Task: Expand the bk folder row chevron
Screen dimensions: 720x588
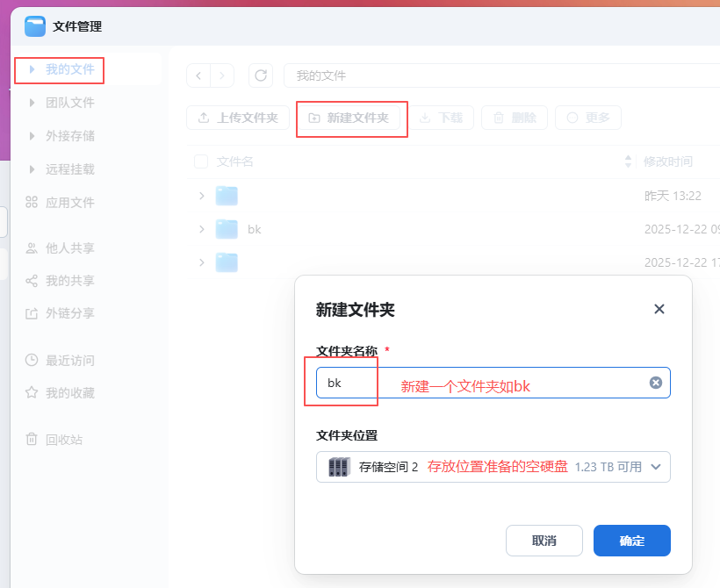Action: [202, 229]
